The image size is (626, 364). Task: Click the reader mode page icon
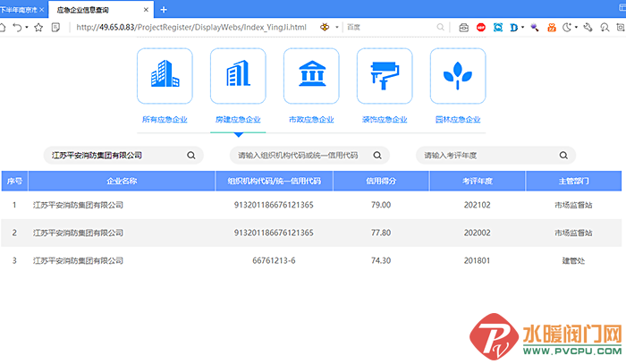(55, 27)
